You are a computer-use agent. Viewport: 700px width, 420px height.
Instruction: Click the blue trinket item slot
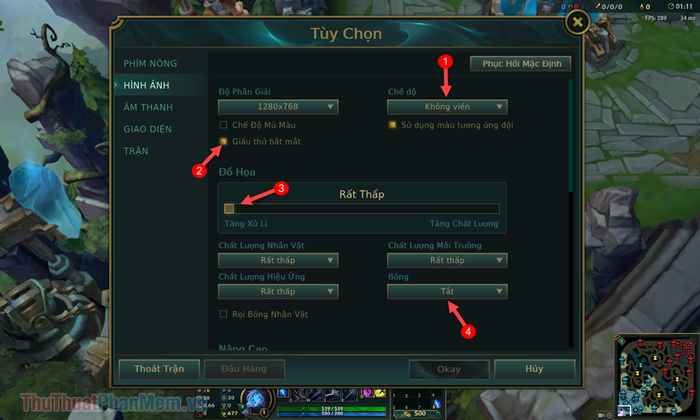437,404
